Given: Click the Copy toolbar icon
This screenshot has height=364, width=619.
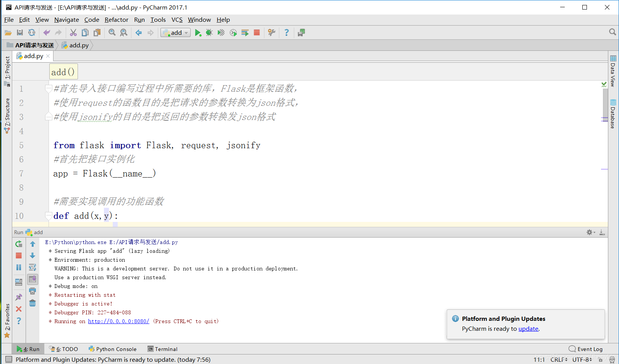Looking at the screenshot, I should (x=85, y=33).
